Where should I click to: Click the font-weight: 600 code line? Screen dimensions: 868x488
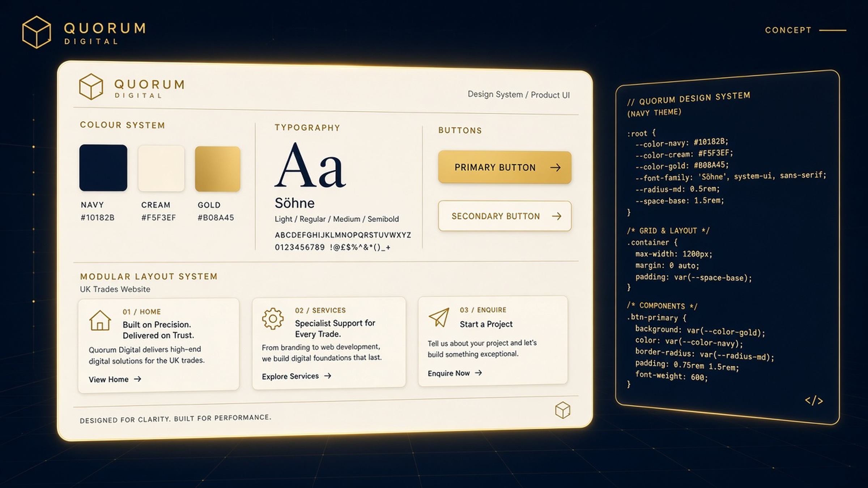click(x=671, y=376)
